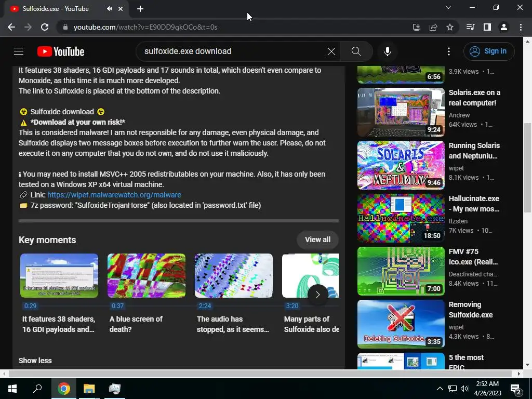
Task: Click View all key moments button
Action: 317,240
